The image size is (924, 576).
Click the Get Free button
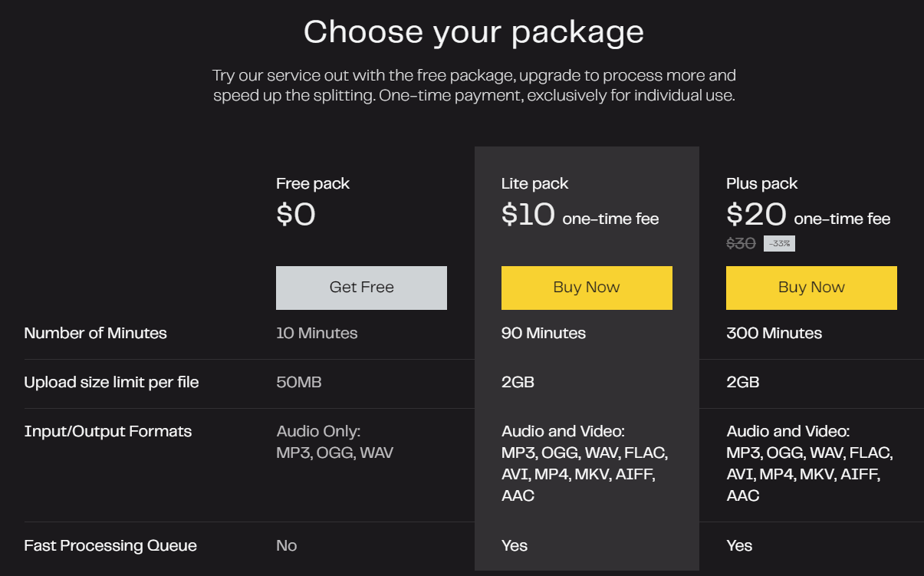pos(361,288)
